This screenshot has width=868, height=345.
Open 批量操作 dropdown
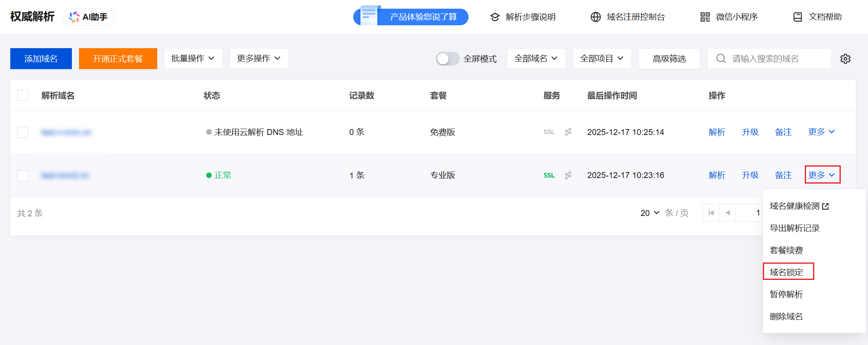(x=193, y=59)
